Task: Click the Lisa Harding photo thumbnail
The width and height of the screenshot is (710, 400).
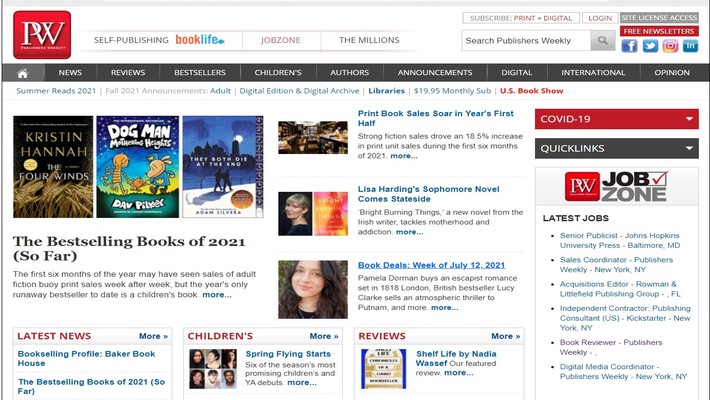Action: point(313,214)
